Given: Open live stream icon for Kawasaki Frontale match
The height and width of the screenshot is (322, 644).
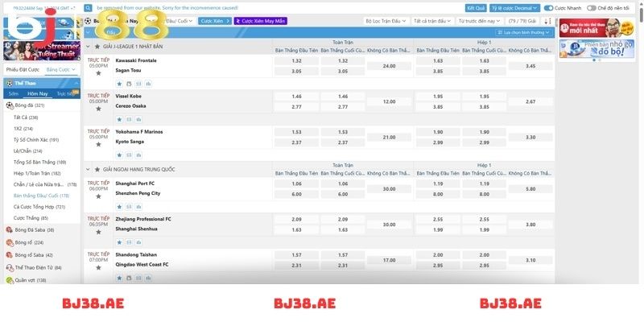Looking at the screenshot, I should [x=129, y=84].
